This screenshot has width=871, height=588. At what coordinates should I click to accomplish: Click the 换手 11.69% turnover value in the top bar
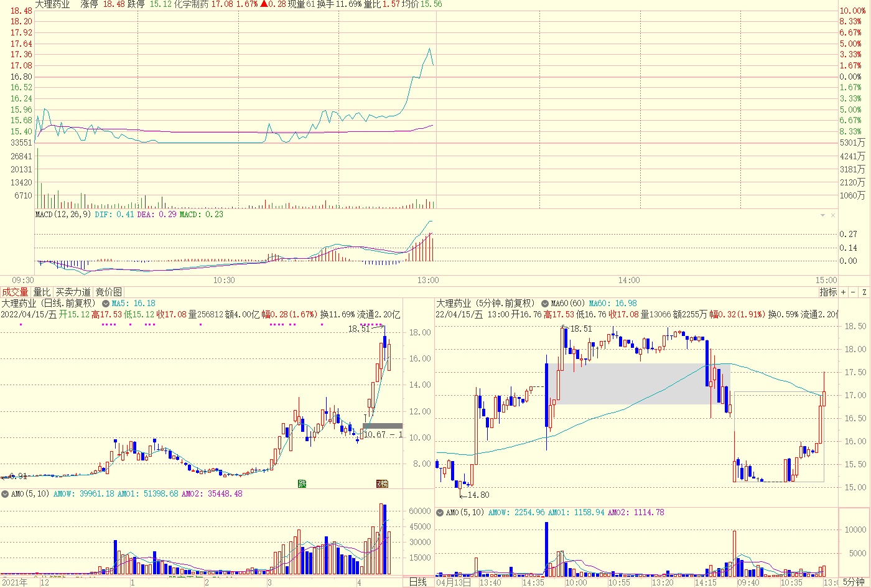point(338,4)
